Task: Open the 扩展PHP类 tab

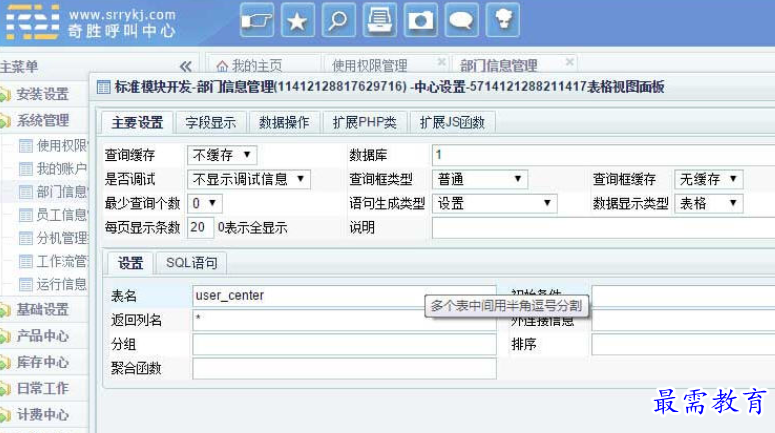Action: coord(365,123)
